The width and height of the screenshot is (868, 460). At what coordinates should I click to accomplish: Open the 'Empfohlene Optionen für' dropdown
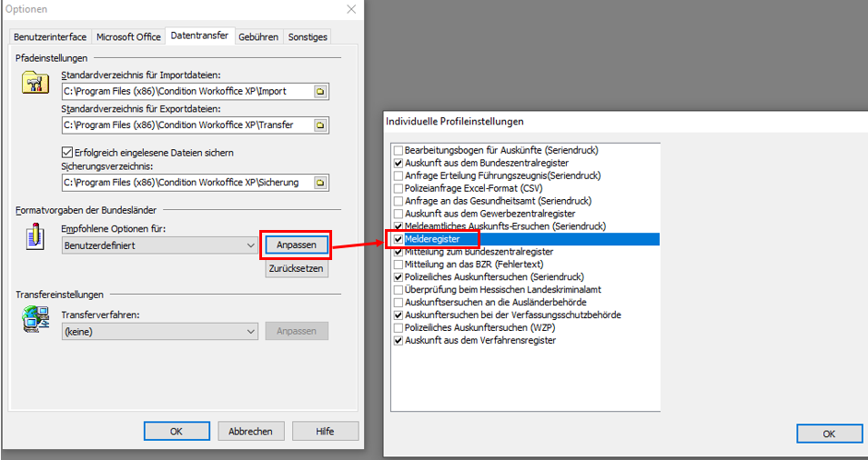[x=160, y=245]
